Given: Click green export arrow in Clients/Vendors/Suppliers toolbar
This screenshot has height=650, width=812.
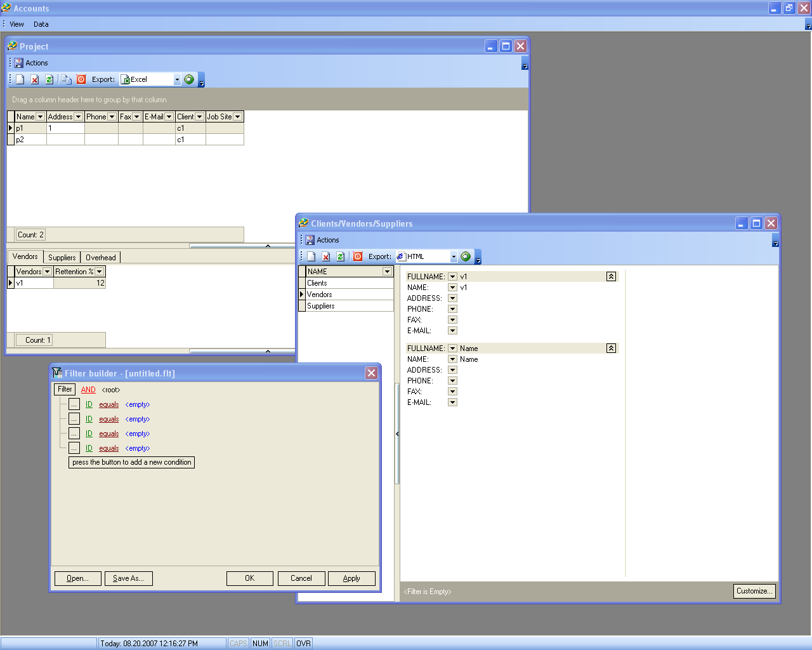Looking at the screenshot, I should point(466,256).
